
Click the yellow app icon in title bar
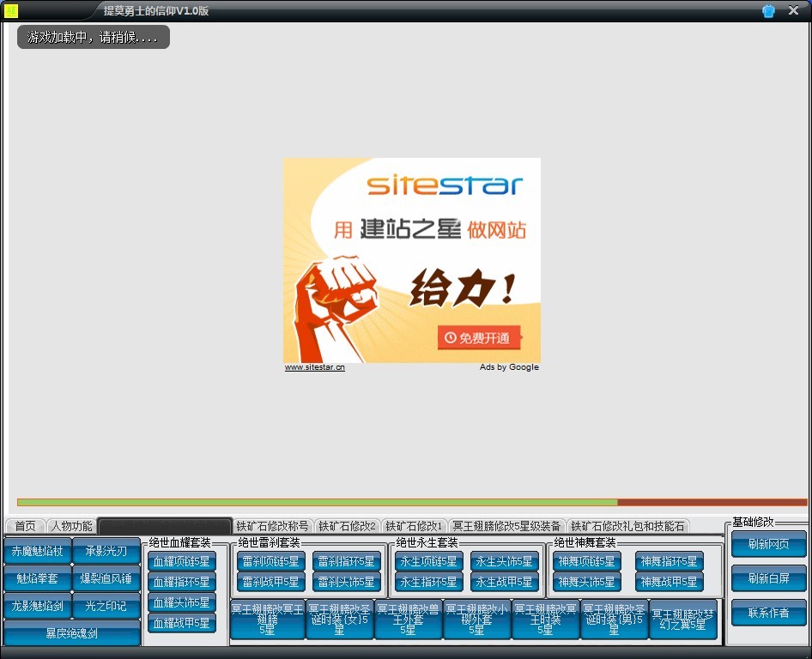[11, 10]
